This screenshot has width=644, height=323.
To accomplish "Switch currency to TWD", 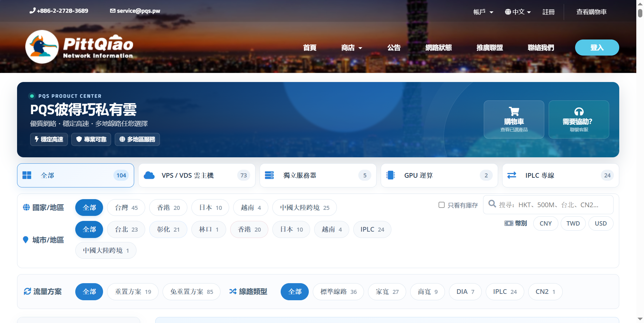I will pyautogui.click(x=573, y=224).
